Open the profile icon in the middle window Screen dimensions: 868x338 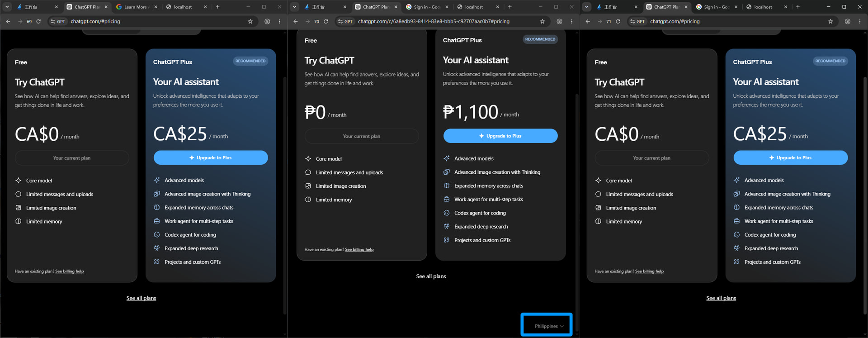(x=559, y=21)
